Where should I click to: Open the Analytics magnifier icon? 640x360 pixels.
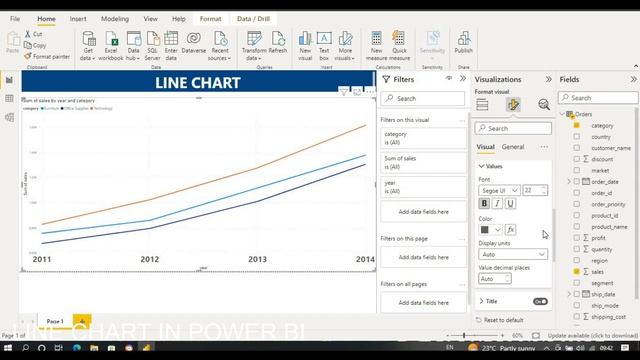(544, 105)
